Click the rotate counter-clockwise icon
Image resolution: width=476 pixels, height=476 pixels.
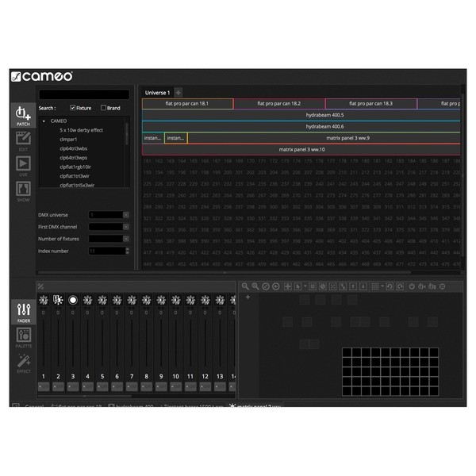(x=390, y=286)
